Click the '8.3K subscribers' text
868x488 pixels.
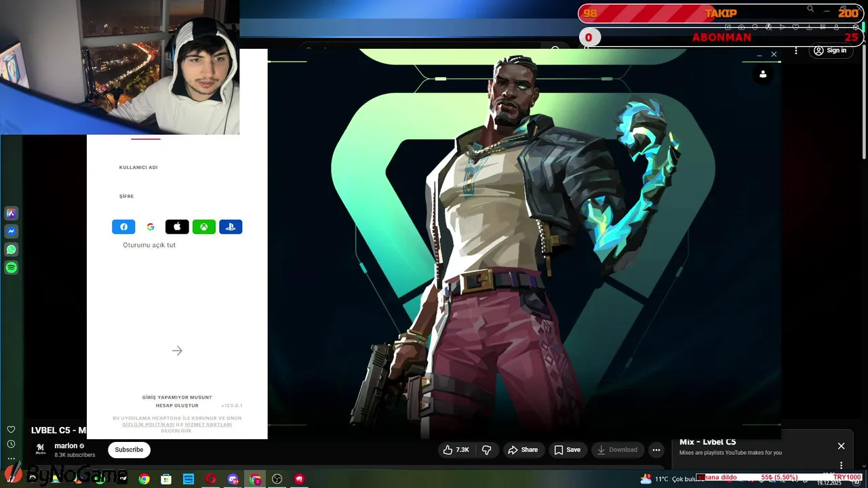(75, 455)
